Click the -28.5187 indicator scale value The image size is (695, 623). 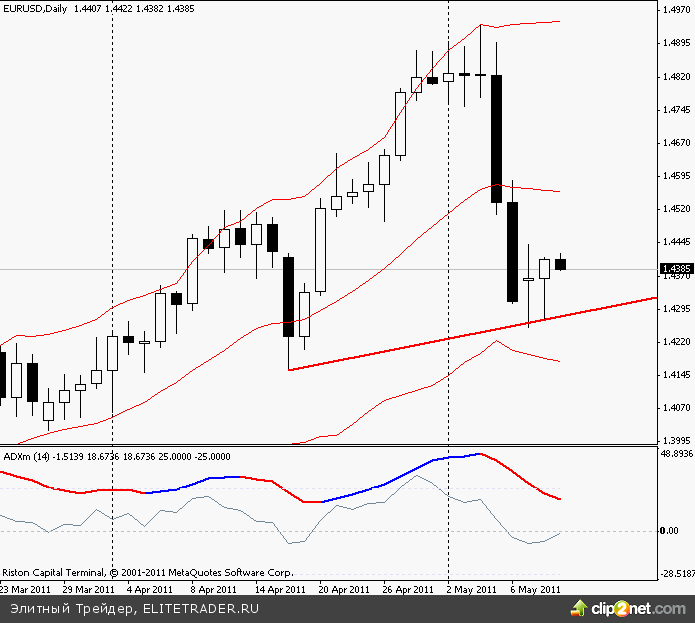(677, 574)
